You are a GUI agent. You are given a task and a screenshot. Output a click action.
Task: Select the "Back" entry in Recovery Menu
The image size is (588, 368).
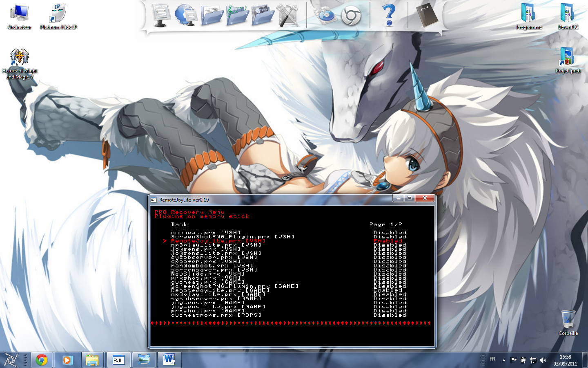coord(179,224)
